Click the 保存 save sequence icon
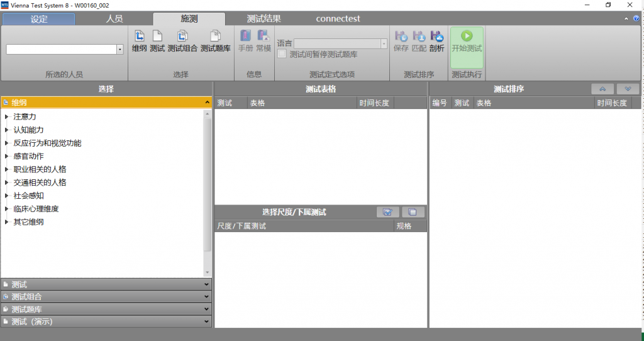Viewport: 644px width, 341px height. [x=401, y=41]
